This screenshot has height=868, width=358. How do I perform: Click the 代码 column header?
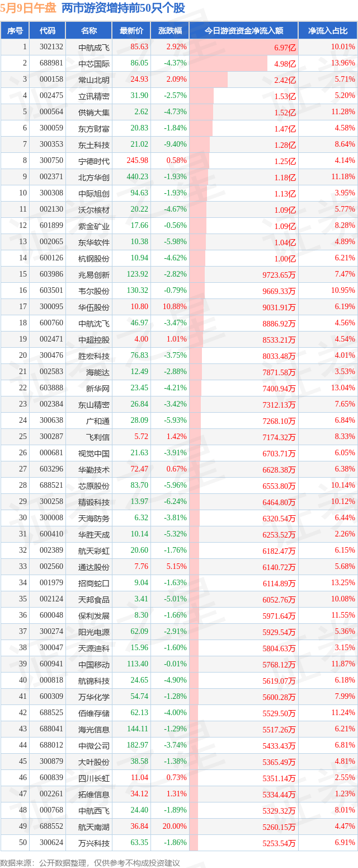point(48,31)
